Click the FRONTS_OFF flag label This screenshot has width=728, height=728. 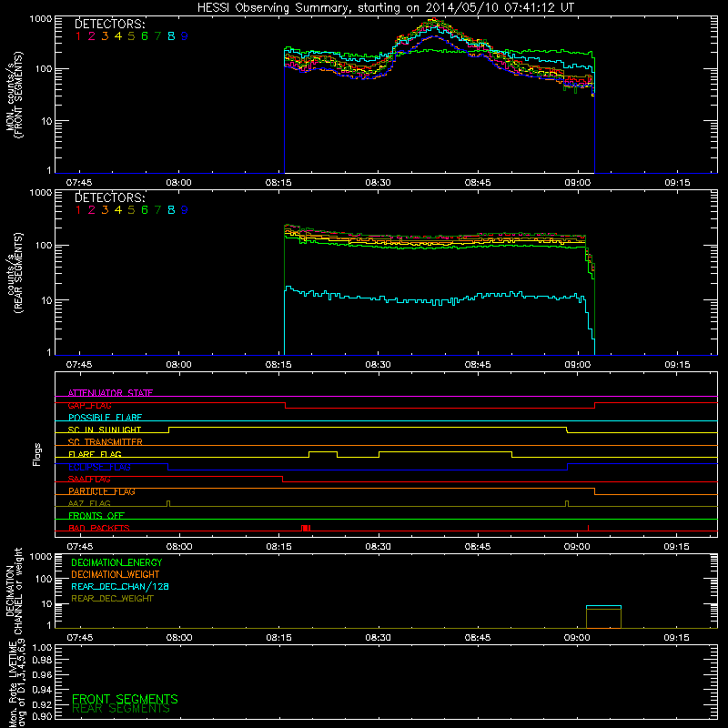[96, 515]
